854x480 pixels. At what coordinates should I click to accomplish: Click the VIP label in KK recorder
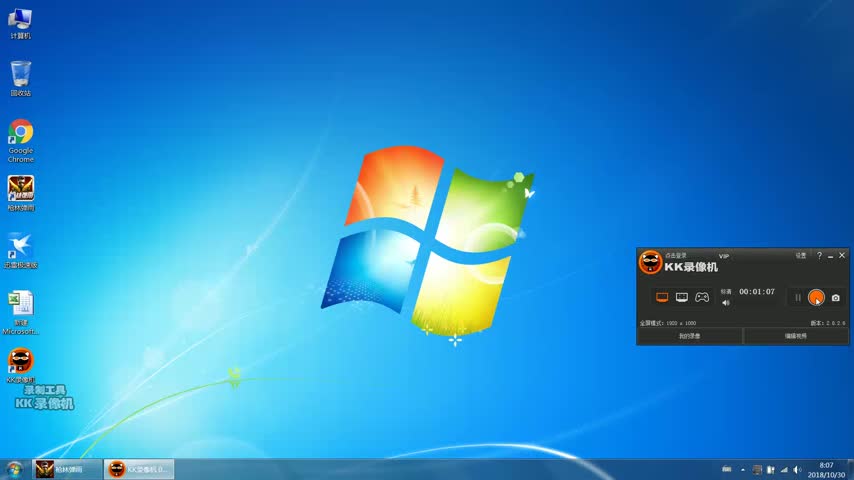click(723, 256)
